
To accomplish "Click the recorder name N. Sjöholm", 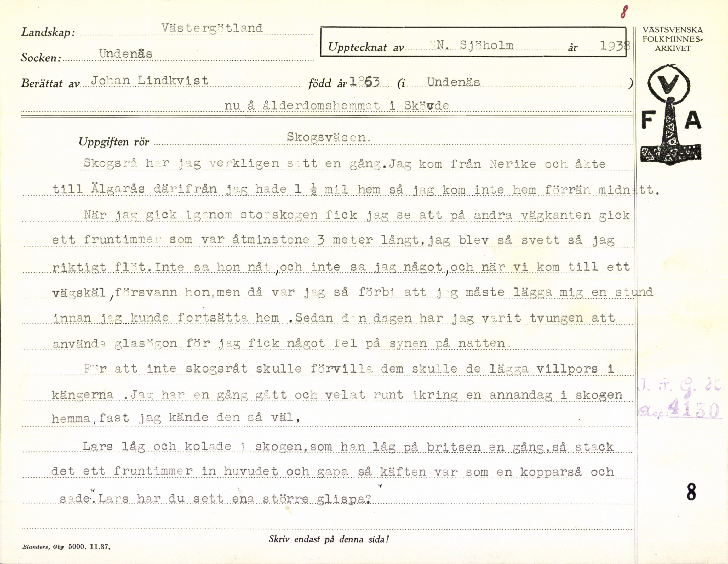I will (x=475, y=45).
